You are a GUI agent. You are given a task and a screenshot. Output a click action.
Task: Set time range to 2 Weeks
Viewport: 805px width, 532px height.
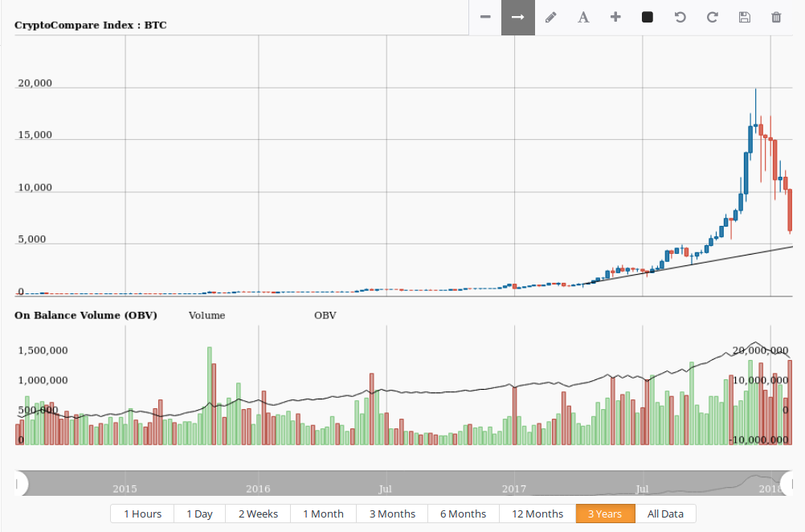pos(258,514)
